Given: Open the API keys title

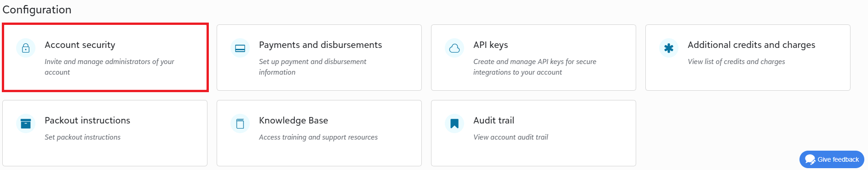Looking at the screenshot, I should (x=490, y=45).
